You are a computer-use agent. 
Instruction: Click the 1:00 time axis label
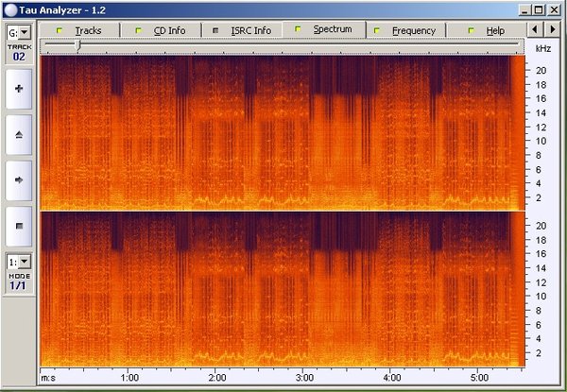[129, 378]
